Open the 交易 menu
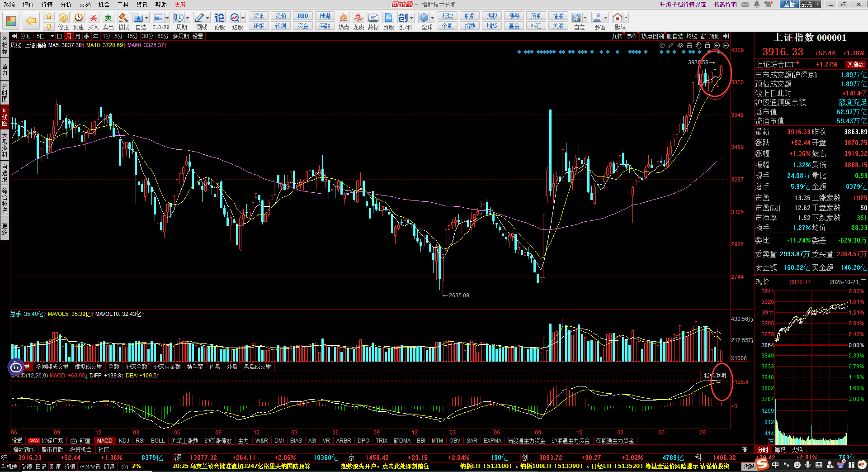 (x=85, y=5)
